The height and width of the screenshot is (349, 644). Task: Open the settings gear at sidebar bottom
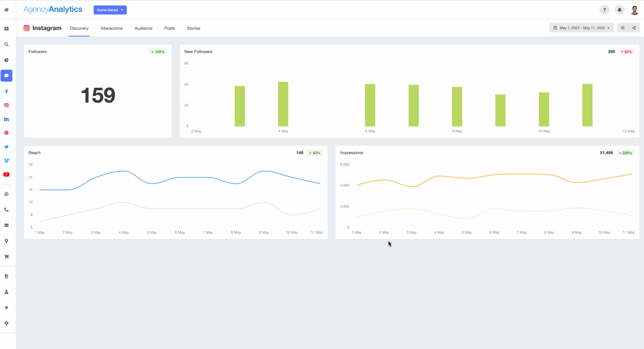coord(6,323)
